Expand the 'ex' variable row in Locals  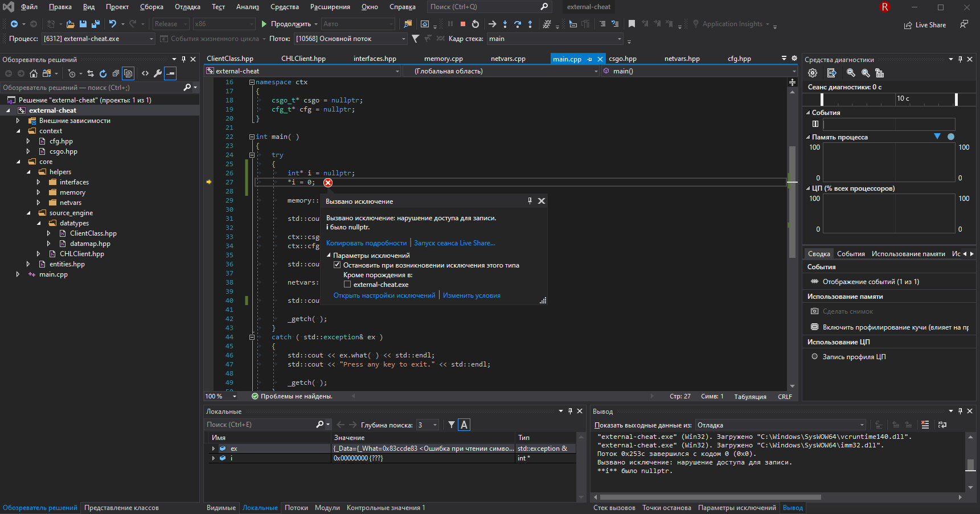(x=214, y=449)
